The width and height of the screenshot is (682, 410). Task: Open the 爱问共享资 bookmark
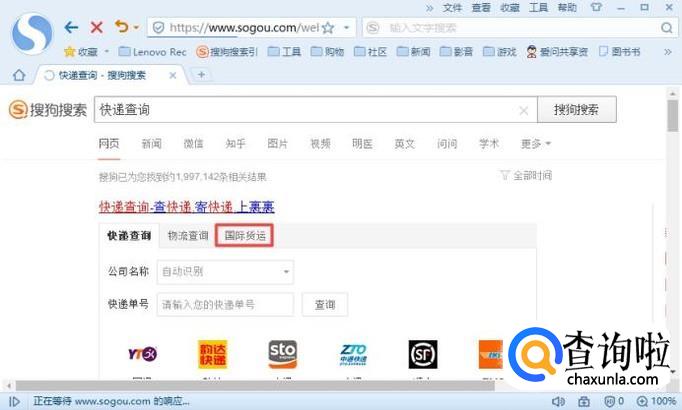pos(557,52)
